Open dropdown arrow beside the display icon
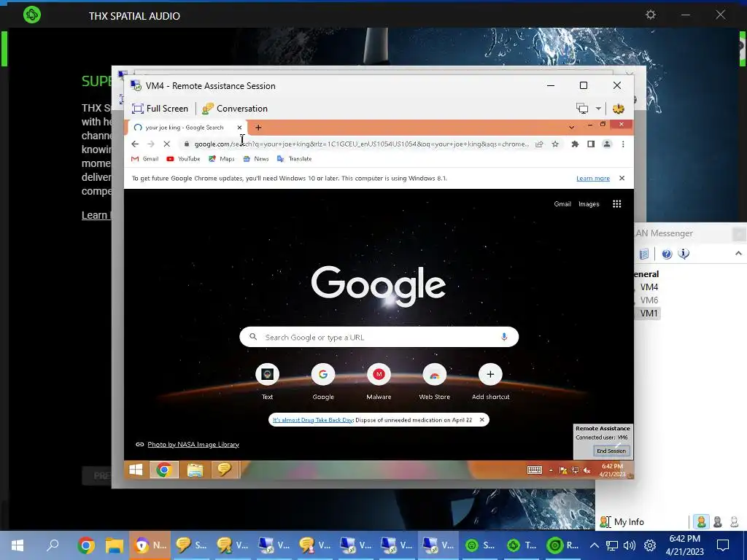The image size is (747, 560). pos(598,109)
